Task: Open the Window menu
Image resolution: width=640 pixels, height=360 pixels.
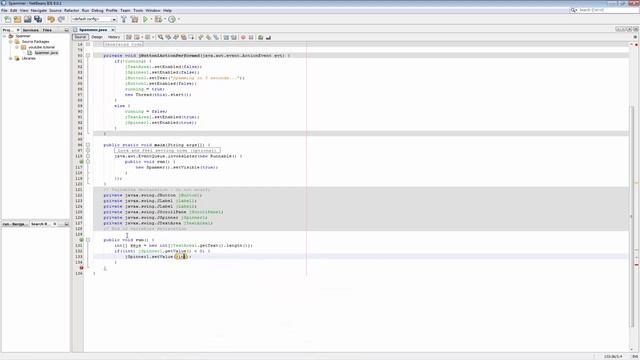Action: pos(153,10)
